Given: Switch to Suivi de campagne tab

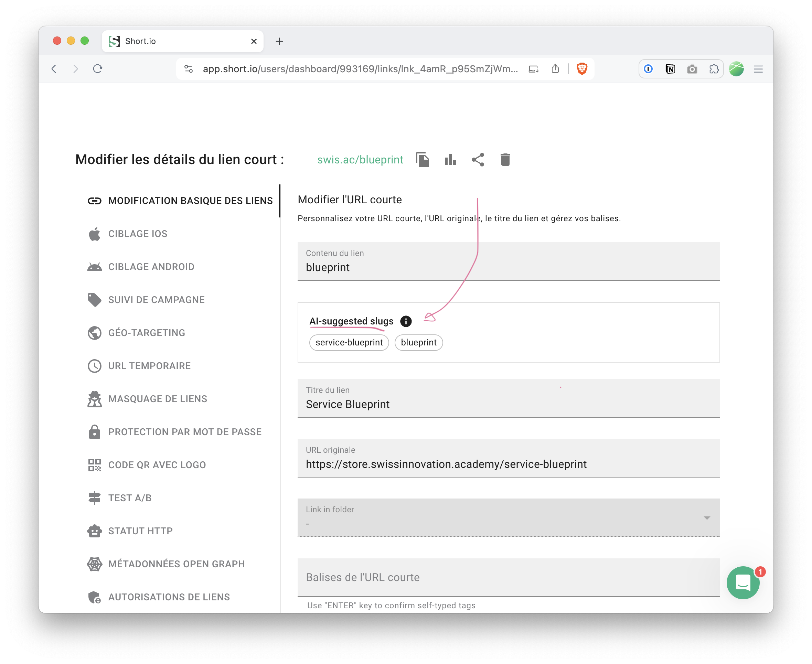Looking at the screenshot, I should [156, 300].
